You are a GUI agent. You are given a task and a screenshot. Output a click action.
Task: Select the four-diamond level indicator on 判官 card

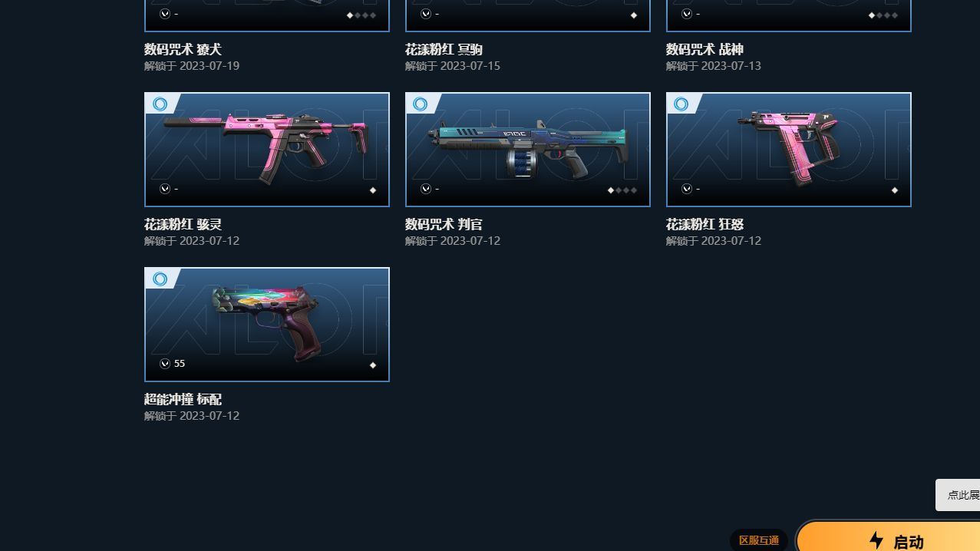click(622, 190)
